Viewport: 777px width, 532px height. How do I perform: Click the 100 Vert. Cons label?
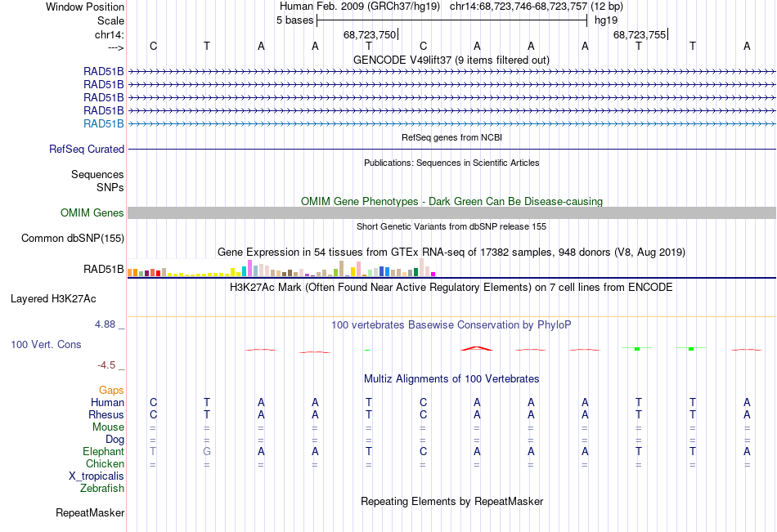click(x=46, y=344)
